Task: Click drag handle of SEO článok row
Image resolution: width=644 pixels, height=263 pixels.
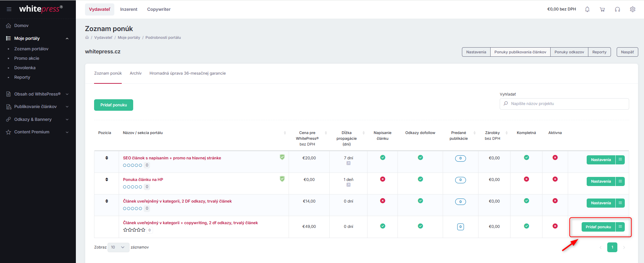Action: [107, 158]
